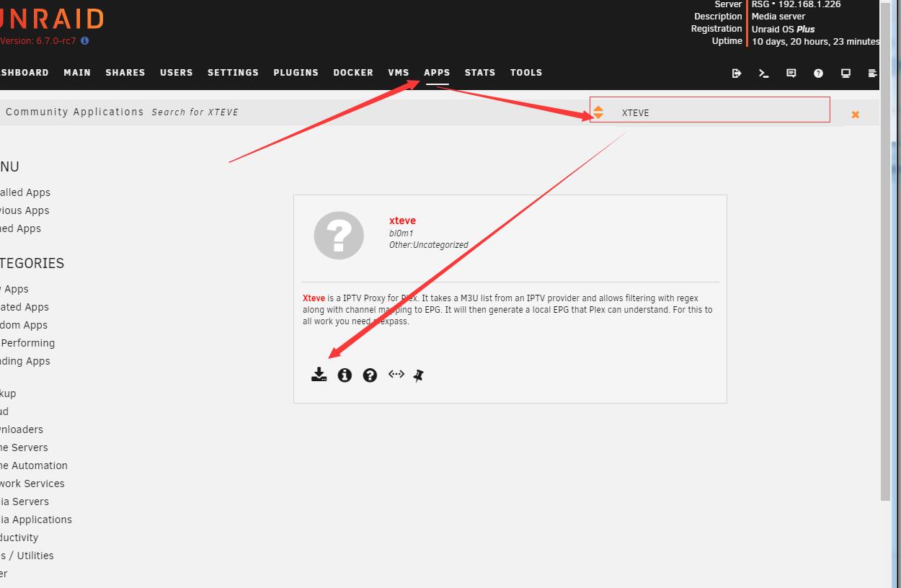Open the web terminal icon
901x588 pixels.
763,73
